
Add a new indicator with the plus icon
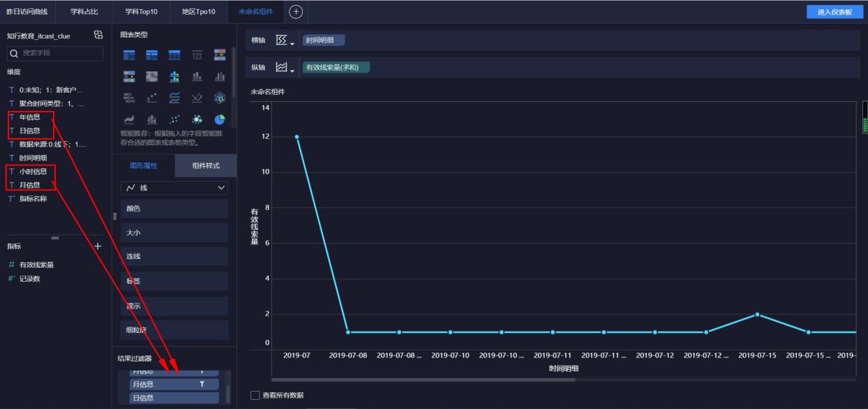pyautogui.click(x=98, y=246)
